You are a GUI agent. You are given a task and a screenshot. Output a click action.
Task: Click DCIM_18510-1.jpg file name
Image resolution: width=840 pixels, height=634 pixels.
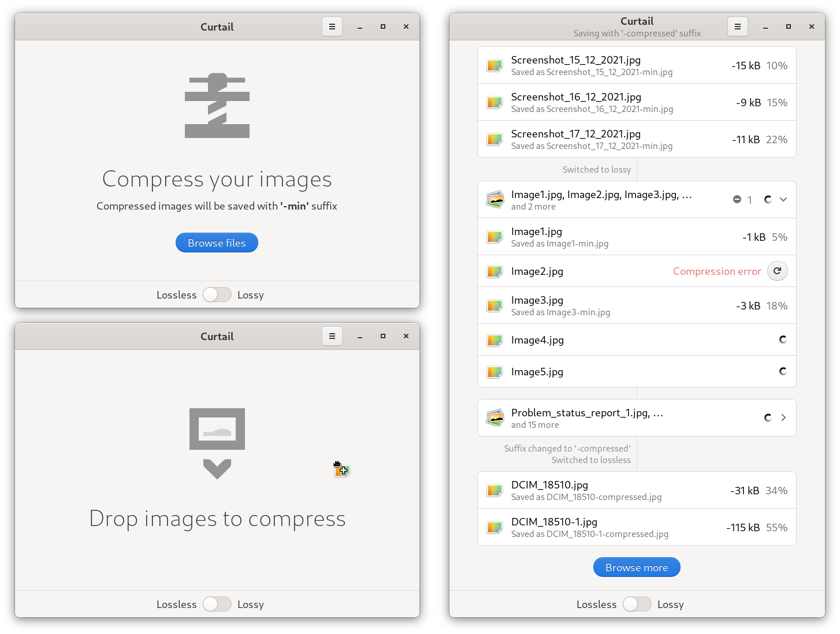tap(554, 522)
